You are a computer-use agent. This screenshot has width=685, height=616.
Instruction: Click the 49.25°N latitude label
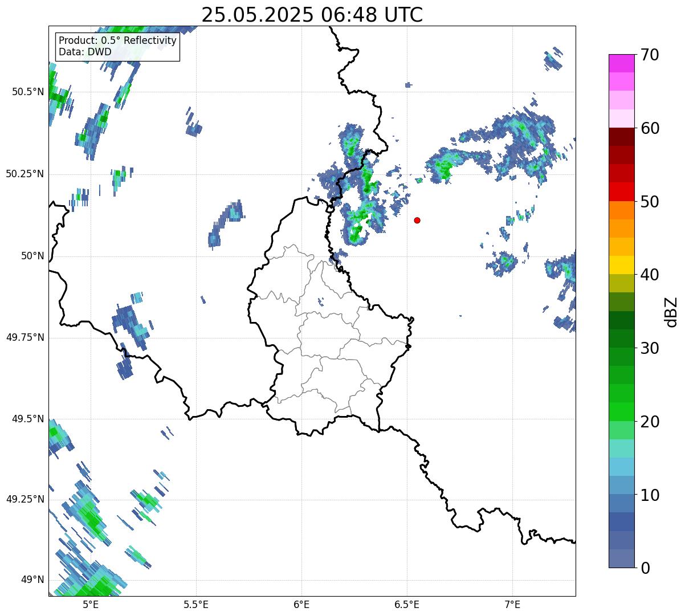25,499
